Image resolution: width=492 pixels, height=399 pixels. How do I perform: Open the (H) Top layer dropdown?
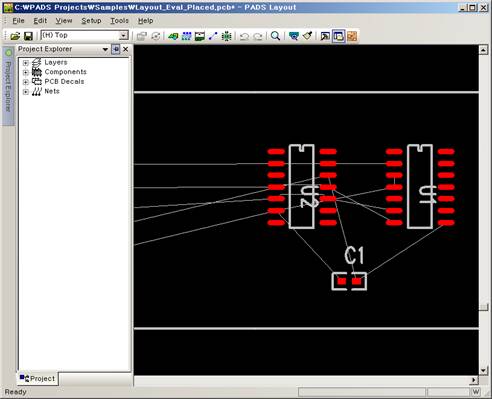85,35
